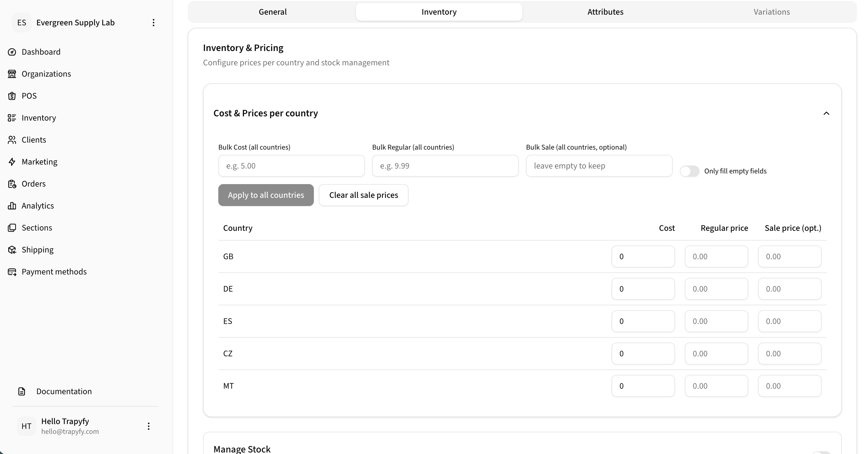This screenshot has width=868, height=454.
Task: Click the Organizations storefront icon
Action: (12, 74)
